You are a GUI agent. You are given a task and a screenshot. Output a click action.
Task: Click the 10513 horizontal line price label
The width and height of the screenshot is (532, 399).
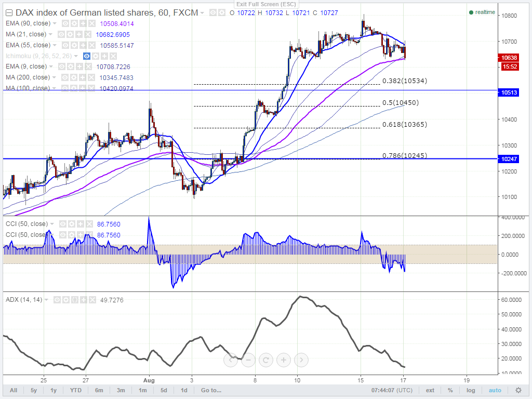point(508,92)
